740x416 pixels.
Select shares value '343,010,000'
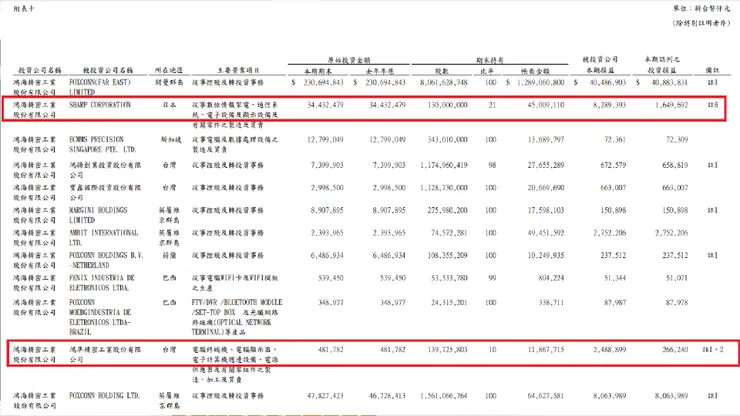(x=447, y=140)
